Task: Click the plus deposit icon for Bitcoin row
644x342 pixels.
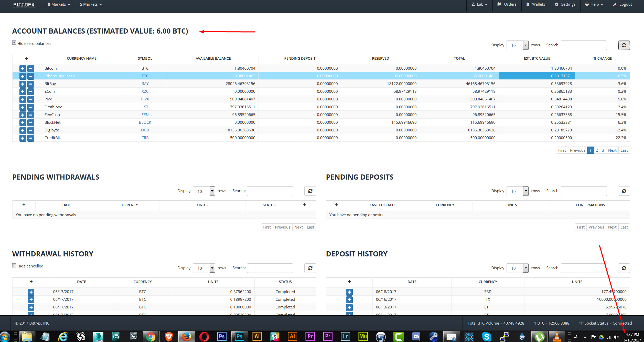Action: click(x=23, y=68)
